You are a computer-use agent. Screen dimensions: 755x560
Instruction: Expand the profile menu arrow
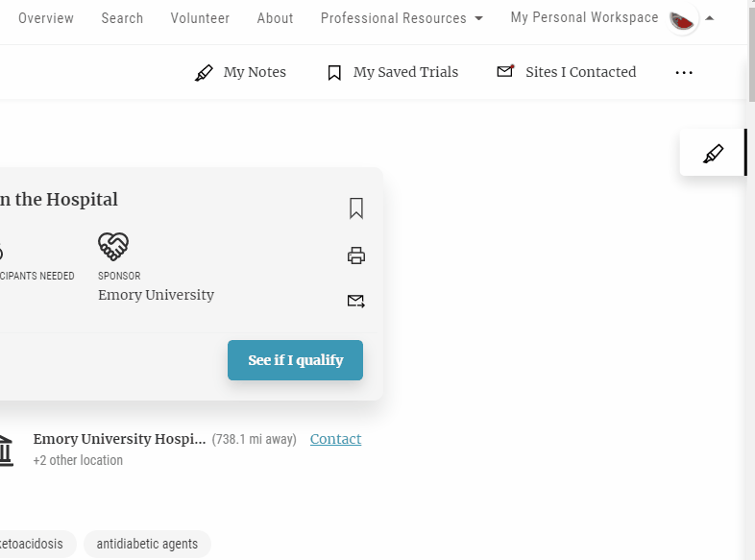point(710,18)
